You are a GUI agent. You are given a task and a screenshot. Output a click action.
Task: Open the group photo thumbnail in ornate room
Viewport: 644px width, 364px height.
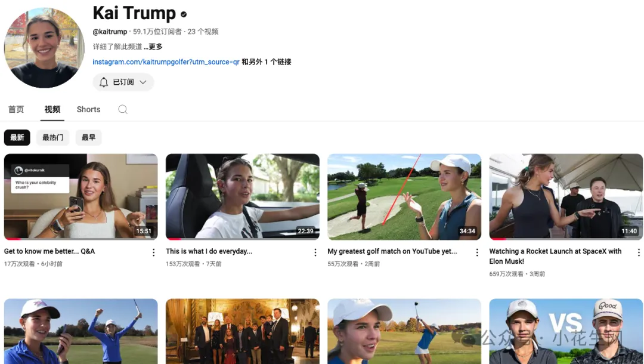tap(243, 331)
